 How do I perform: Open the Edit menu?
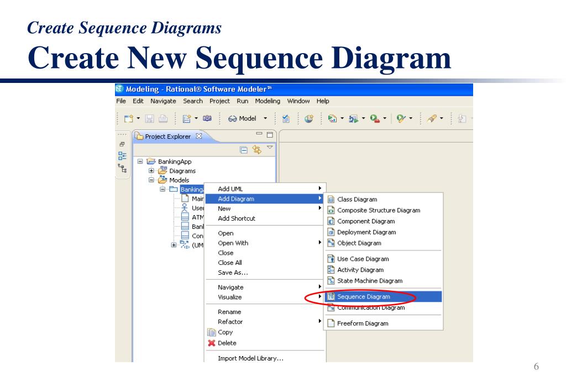click(138, 101)
